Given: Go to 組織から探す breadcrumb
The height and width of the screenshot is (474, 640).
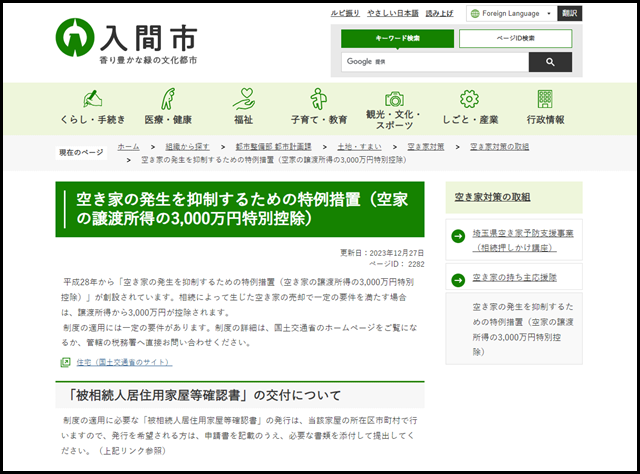Looking at the screenshot, I should click(187, 147).
